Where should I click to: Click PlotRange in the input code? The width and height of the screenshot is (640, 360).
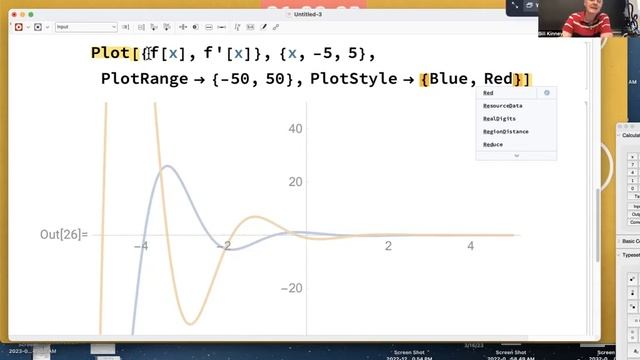click(144, 79)
